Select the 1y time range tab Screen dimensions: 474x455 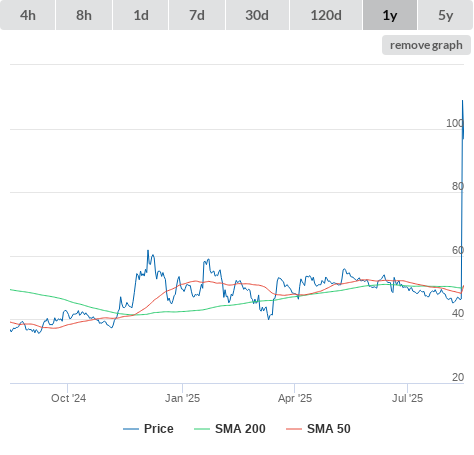point(390,15)
